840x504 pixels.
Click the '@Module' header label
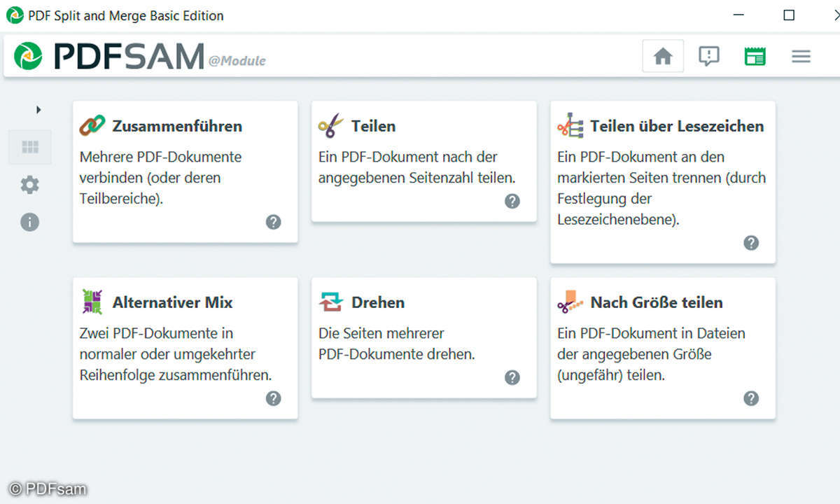[237, 61]
